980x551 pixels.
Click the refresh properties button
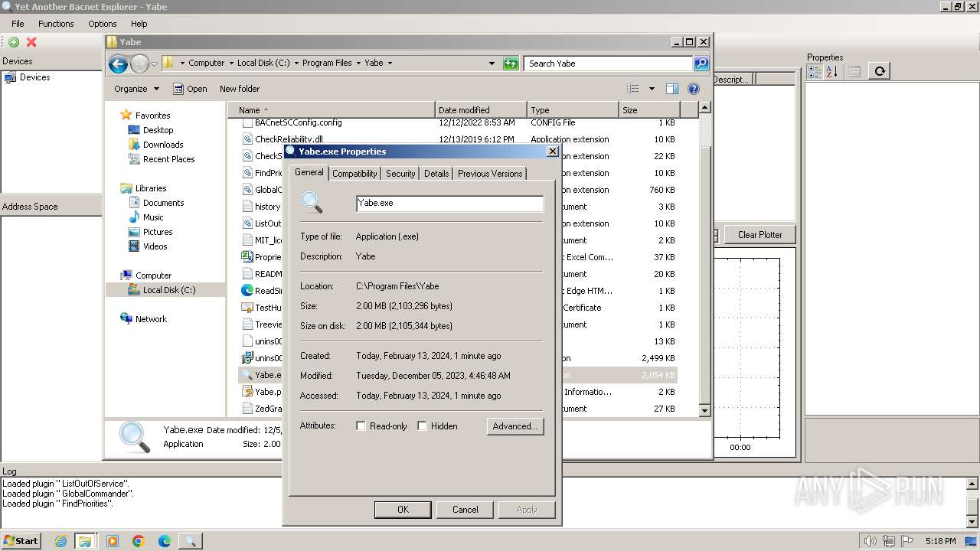click(x=880, y=71)
